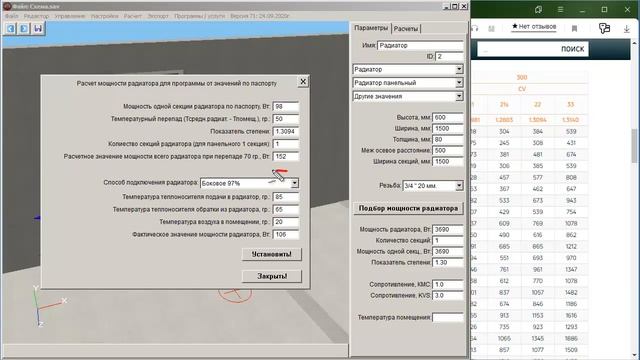Edit the radiator sections count field in dialog
The height and width of the screenshot is (360, 640).
click(x=285, y=144)
